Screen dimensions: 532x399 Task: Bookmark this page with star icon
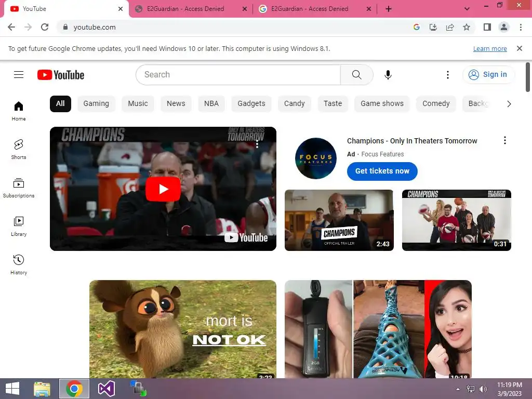[x=467, y=27]
